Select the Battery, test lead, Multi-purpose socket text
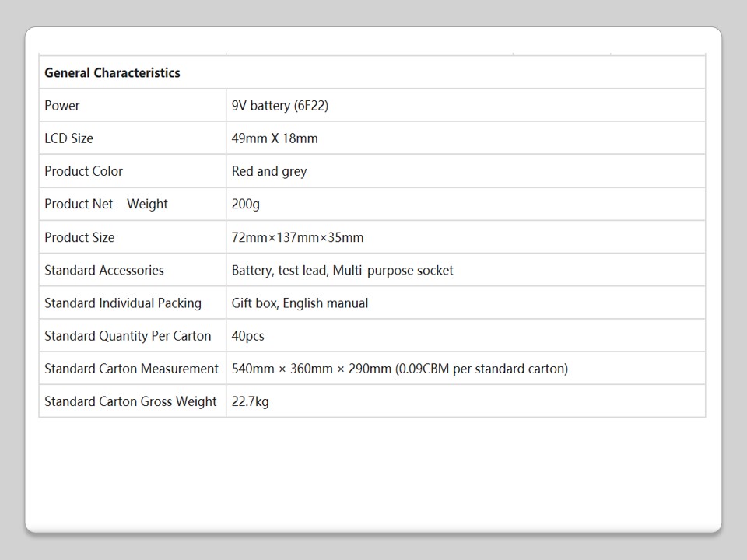Screen dimensions: 747x560 342,270
